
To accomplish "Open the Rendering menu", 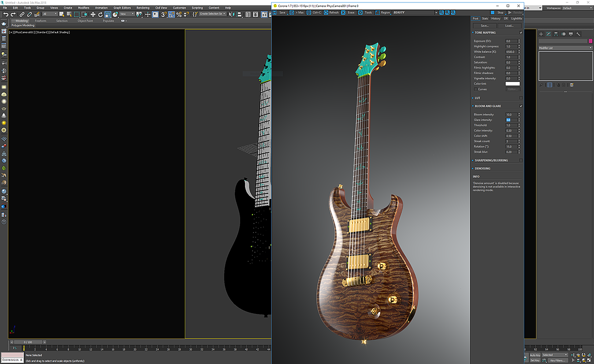I will click(x=143, y=8).
